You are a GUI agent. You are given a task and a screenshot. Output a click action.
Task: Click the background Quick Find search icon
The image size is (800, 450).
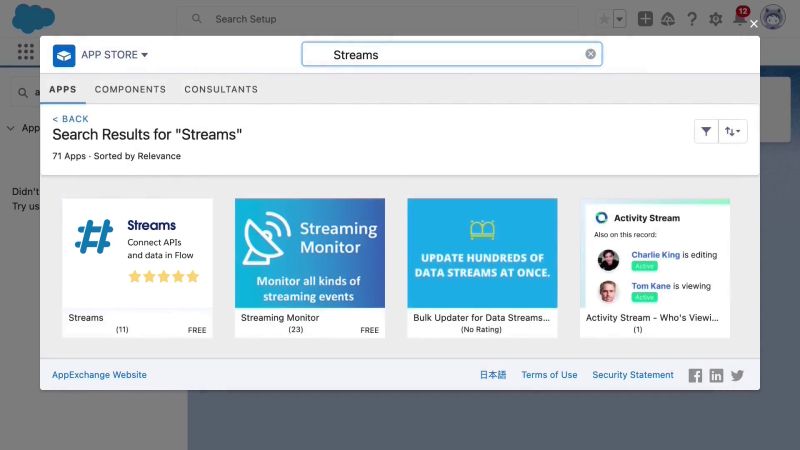22,92
